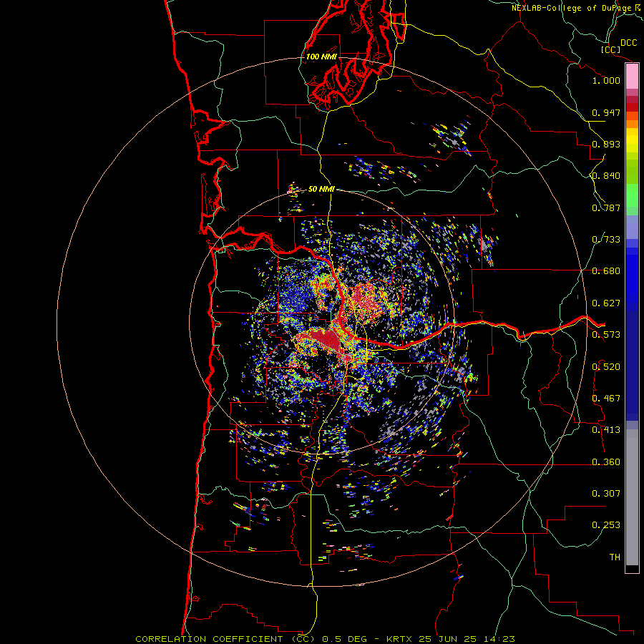Click the 14:23 timestamp in the footer
This screenshot has width=644, height=644.
click(499, 639)
